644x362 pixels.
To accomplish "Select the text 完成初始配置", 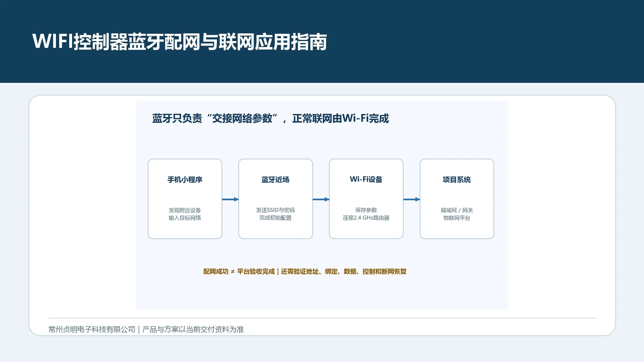I will click(275, 218).
